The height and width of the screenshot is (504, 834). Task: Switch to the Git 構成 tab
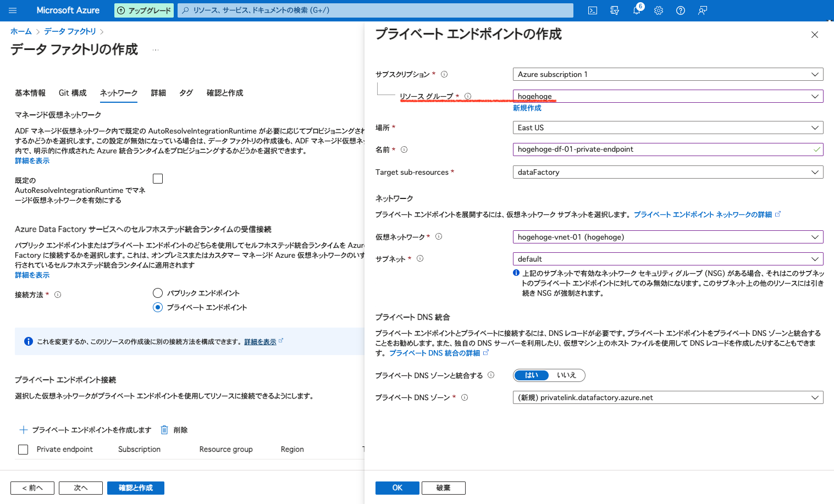pos(73,93)
